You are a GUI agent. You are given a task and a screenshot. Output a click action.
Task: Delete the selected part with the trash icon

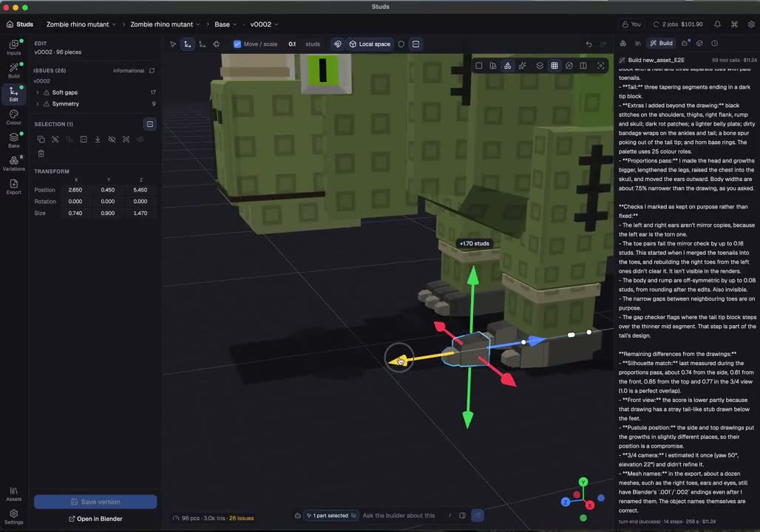coord(41,154)
